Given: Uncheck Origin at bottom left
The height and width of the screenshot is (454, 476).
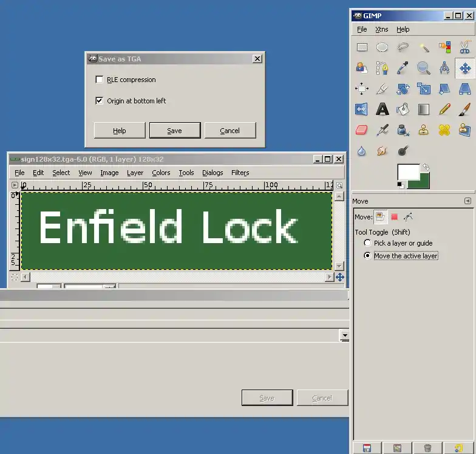Looking at the screenshot, I should coord(100,101).
